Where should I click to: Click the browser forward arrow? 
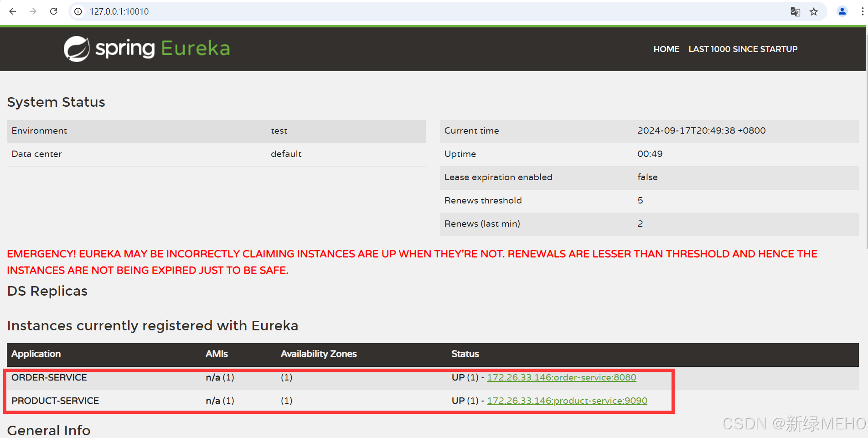(33, 11)
